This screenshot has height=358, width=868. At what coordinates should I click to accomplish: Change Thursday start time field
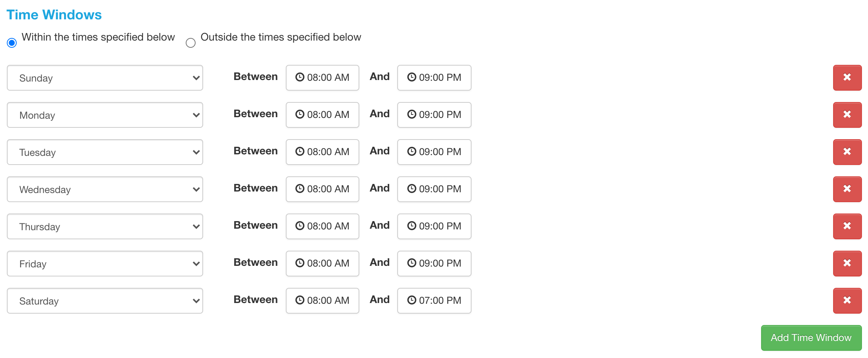[x=323, y=226]
